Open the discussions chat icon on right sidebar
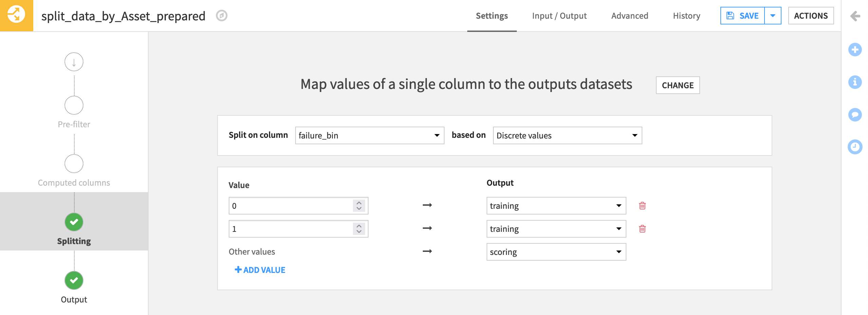The height and width of the screenshot is (315, 868). coord(855,115)
